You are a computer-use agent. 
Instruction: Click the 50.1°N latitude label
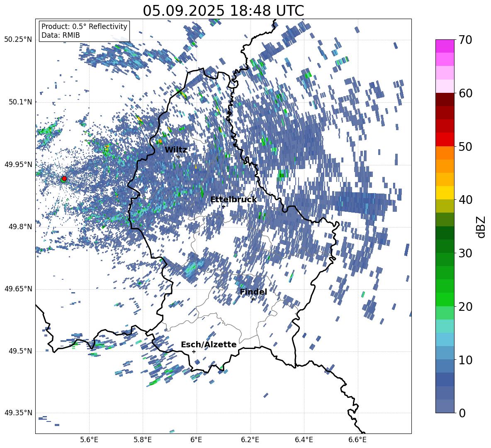20,102
